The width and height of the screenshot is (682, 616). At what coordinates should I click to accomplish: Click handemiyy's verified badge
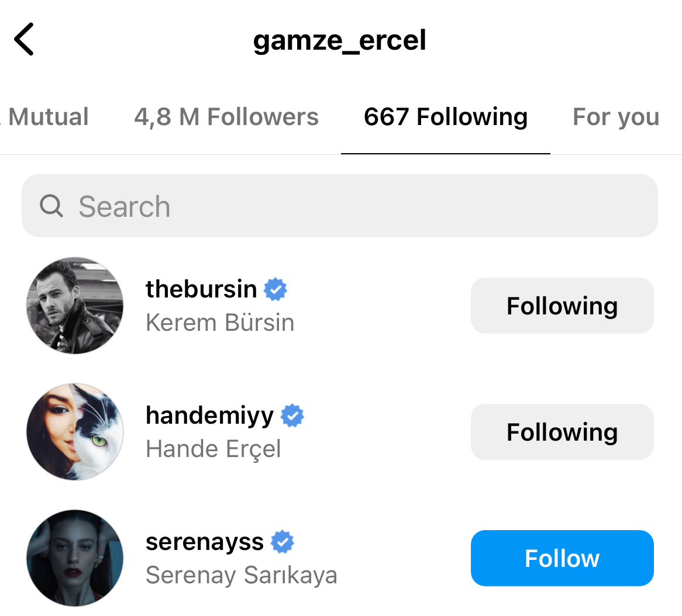pos(292,416)
